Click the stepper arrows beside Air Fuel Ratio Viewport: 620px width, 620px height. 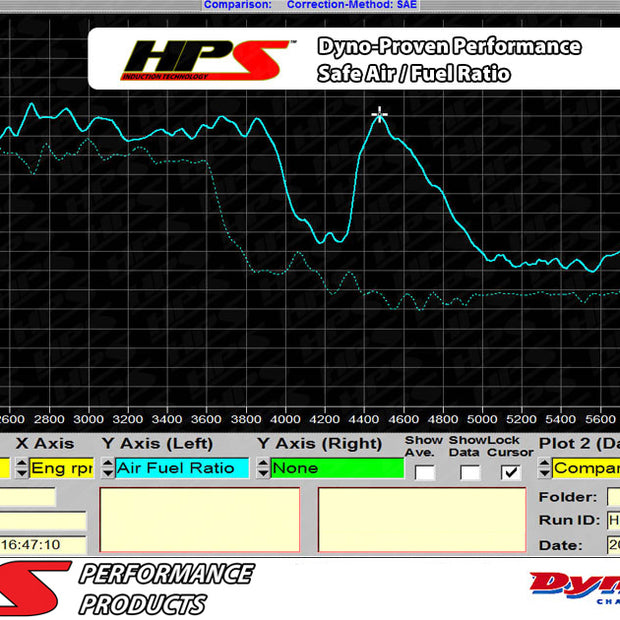pos(108,468)
